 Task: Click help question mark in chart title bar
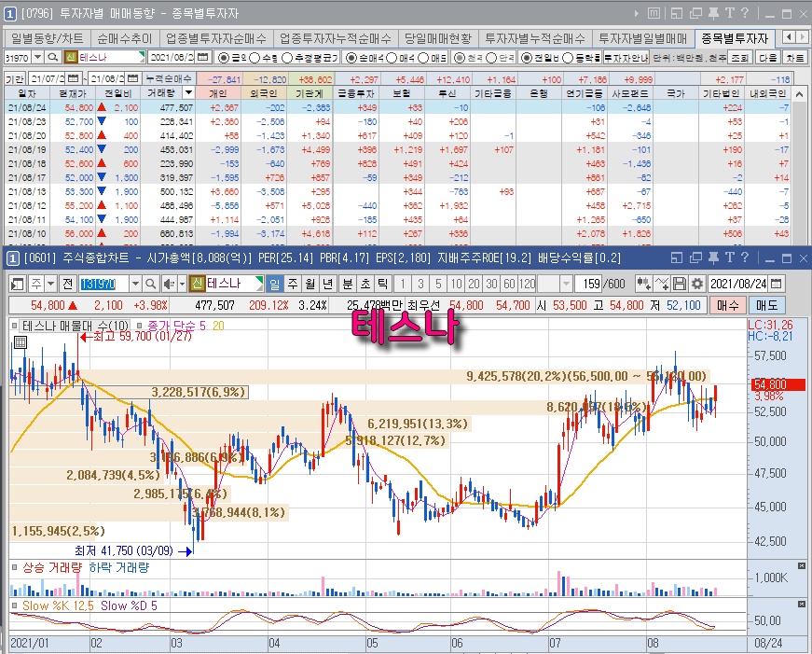(745, 257)
